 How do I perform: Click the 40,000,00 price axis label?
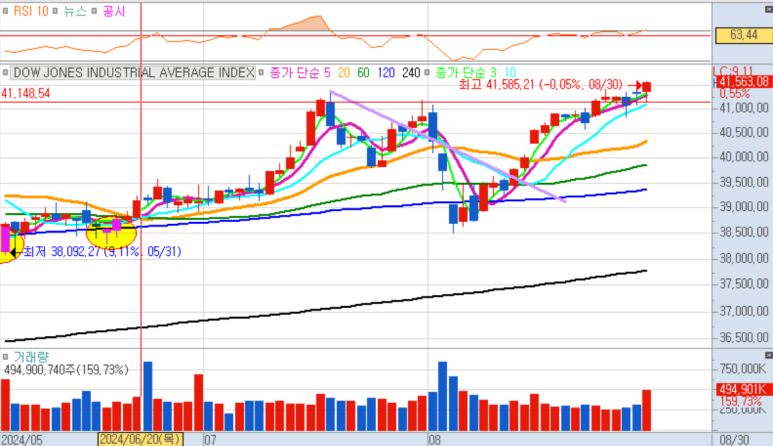click(744, 157)
